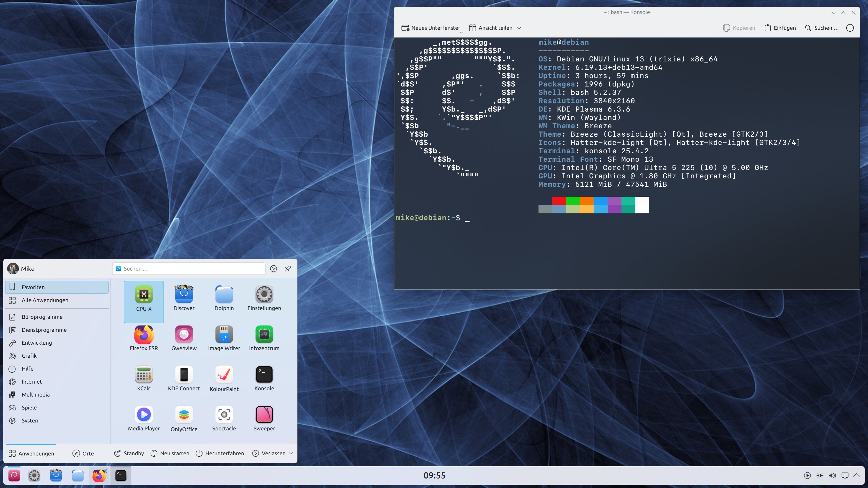868x488 pixels.
Task: Select the Entwicklung category
Action: pos(57,343)
